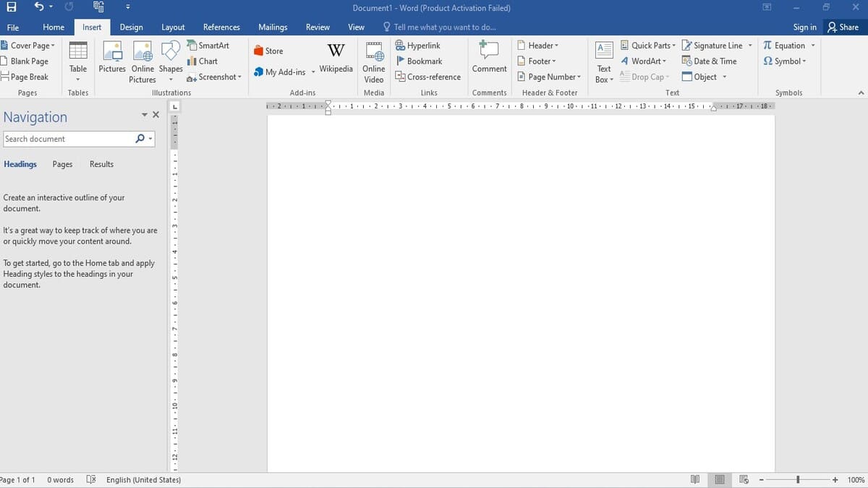868x488 pixels.
Task: Open the Cover Page dropdown
Action: (27, 46)
